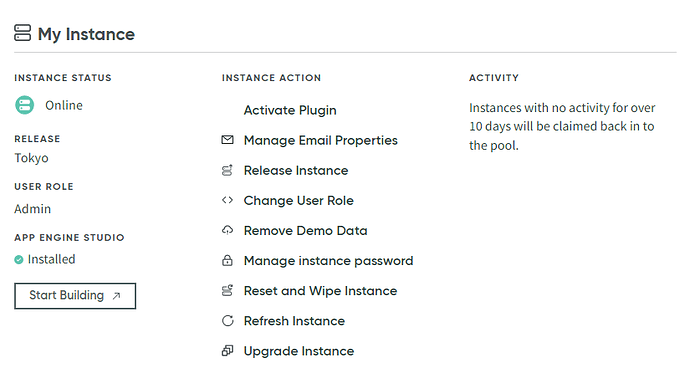Click the ACTIVITY heading
Image resolution: width=690 pixels, height=373 pixels.
(x=494, y=78)
